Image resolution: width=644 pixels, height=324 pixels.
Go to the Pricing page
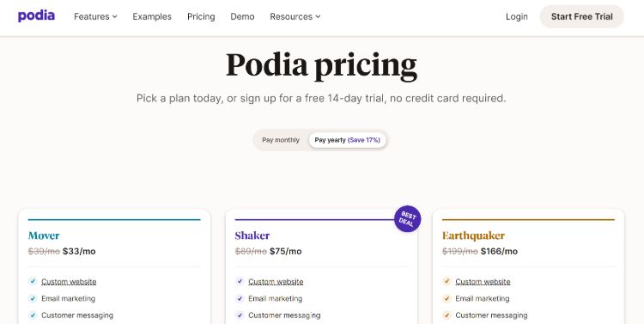[201, 16]
